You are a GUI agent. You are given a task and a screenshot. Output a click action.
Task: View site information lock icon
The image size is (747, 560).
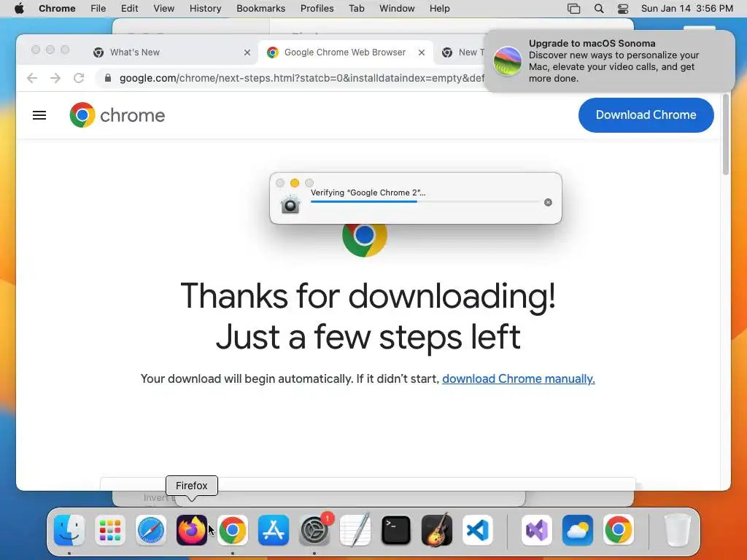coord(108,78)
